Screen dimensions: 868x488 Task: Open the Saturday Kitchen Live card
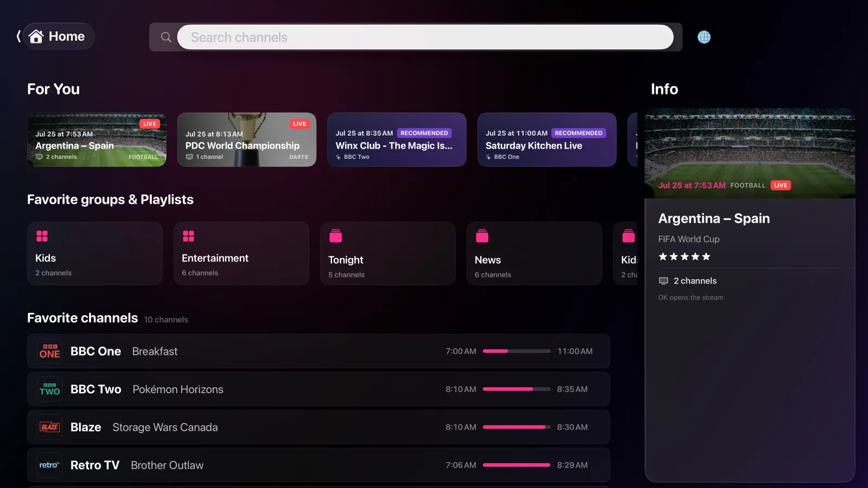click(547, 139)
